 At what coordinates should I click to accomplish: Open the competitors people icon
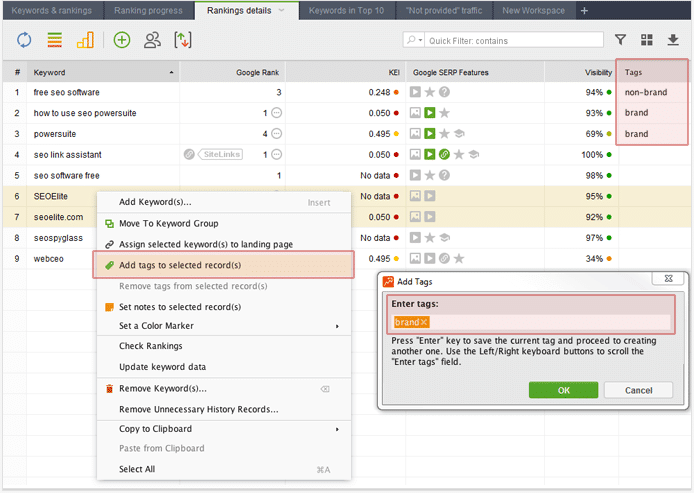click(152, 40)
